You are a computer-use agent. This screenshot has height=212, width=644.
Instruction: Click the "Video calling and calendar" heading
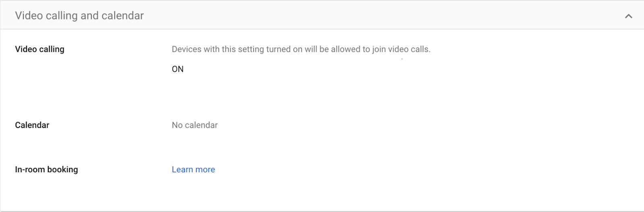(79, 16)
